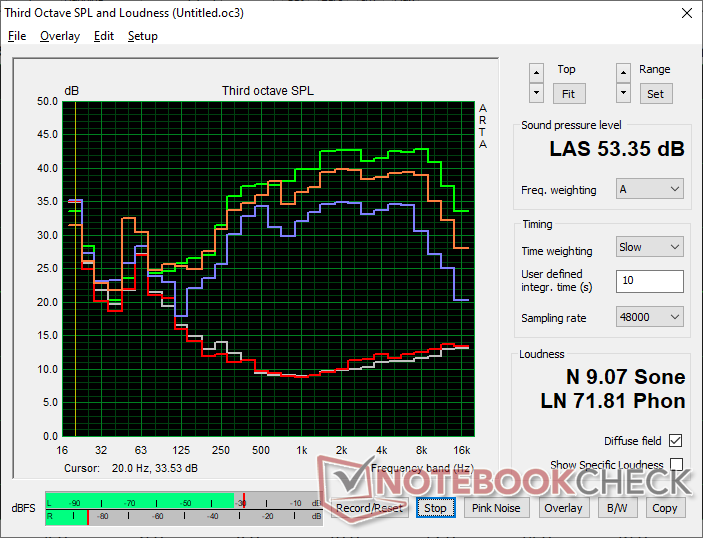The width and height of the screenshot is (703, 538).
Task: Click the user defined integration time field
Action: pyautogui.click(x=649, y=281)
